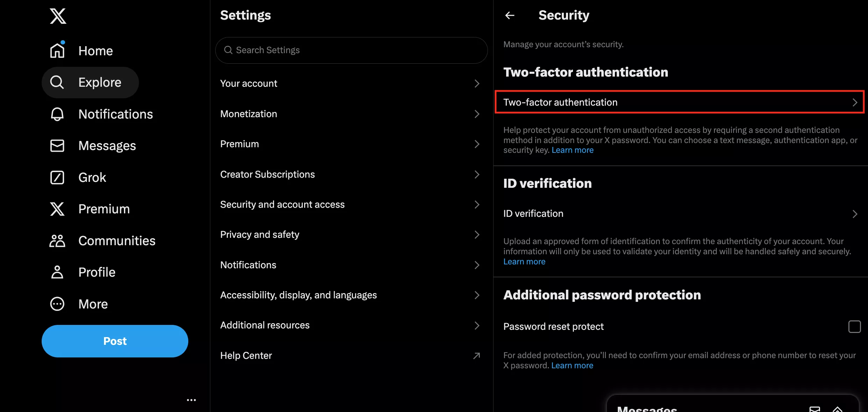Click the back arrow beside Security

click(510, 15)
